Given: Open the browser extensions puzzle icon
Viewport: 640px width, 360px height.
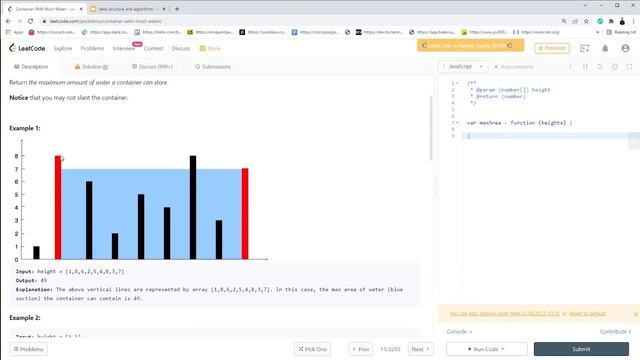Looking at the screenshot, I should point(611,21).
